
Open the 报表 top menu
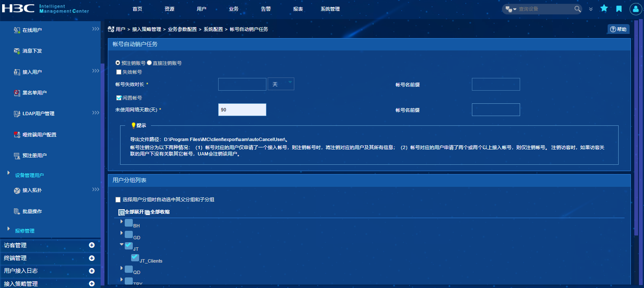point(298,9)
